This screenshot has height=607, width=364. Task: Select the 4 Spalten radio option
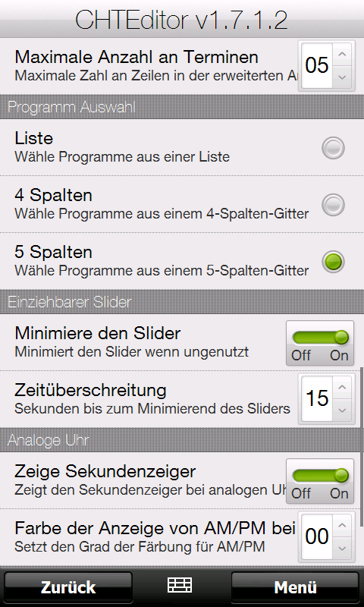(x=333, y=204)
